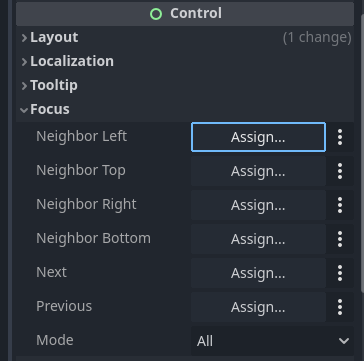This screenshot has height=361, width=364.
Task: Open three-dot menu for Neighbor Right
Action: (340, 205)
